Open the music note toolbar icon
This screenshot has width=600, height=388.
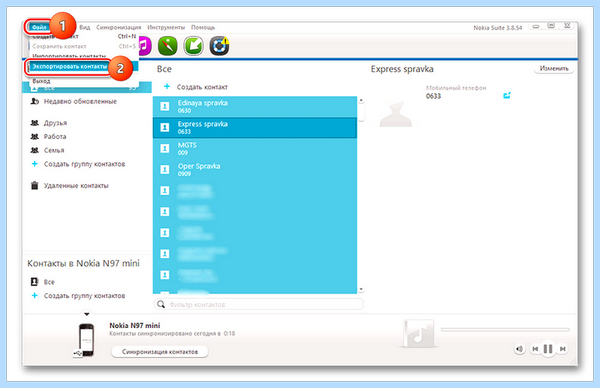[144, 46]
